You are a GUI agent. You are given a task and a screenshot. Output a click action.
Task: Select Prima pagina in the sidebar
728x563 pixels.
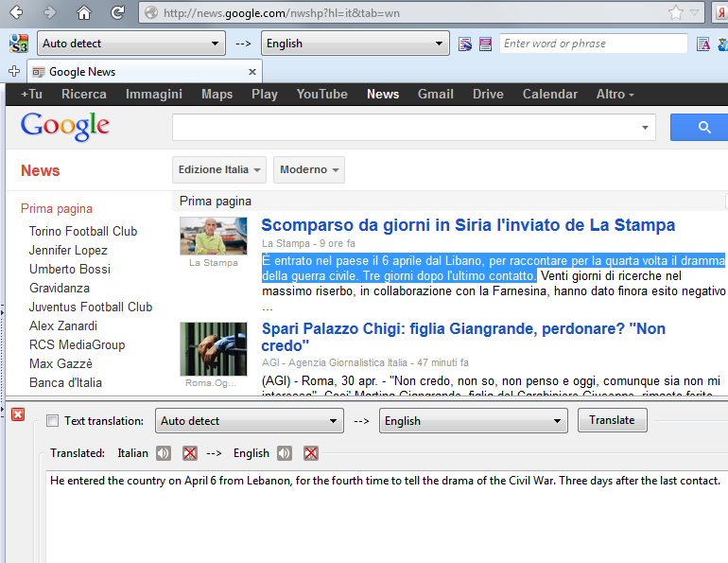click(x=56, y=208)
